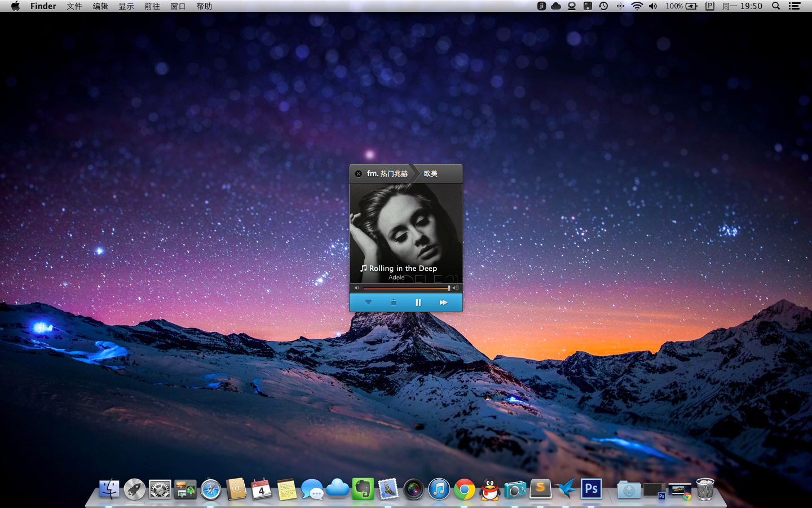This screenshot has height=508, width=812.
Task: Open the fm. 热门兆赫 channel list
Action: (387, 173)
